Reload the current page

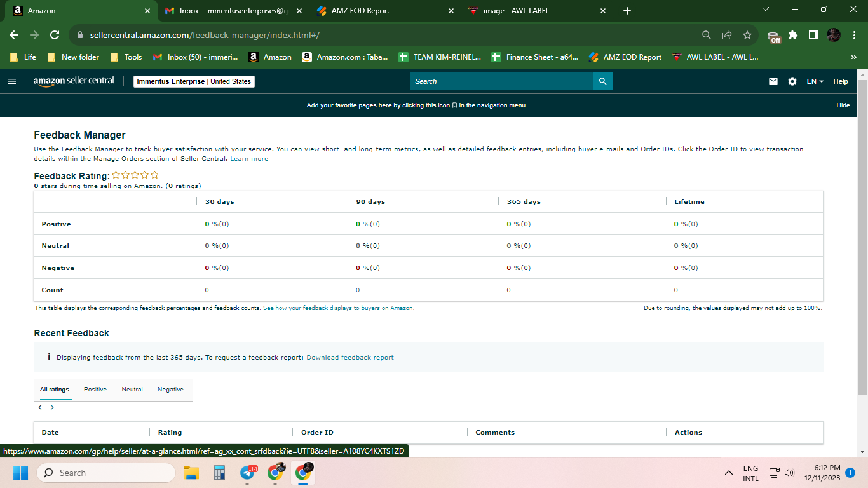click(x=55, y=35)
